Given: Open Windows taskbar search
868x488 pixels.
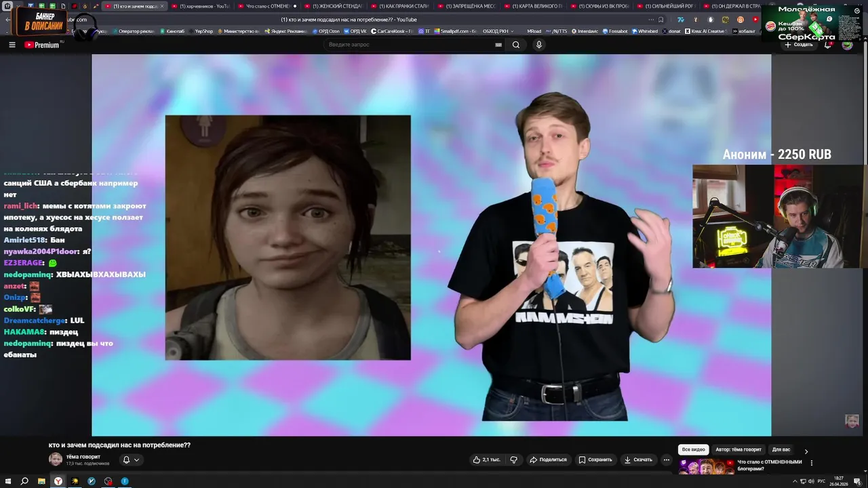Looking at the screenshot, I should coord(24,481).
